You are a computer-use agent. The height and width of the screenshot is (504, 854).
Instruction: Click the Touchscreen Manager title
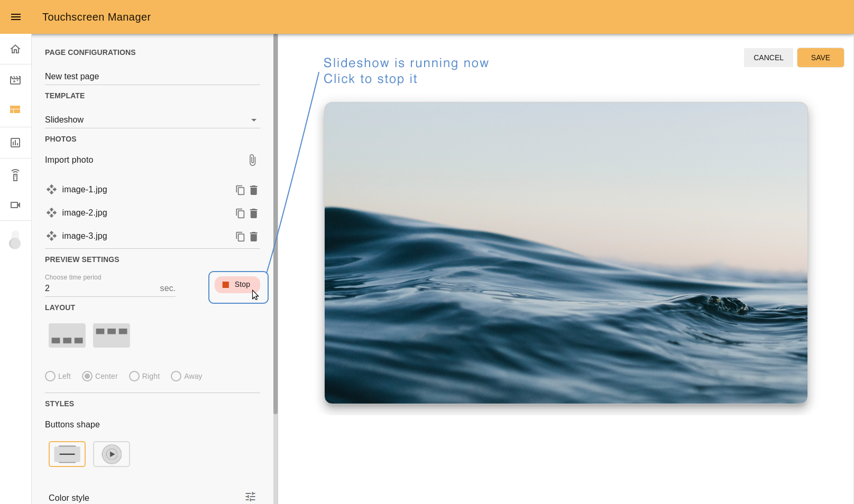pyautogui.click(x=96, y=17)
